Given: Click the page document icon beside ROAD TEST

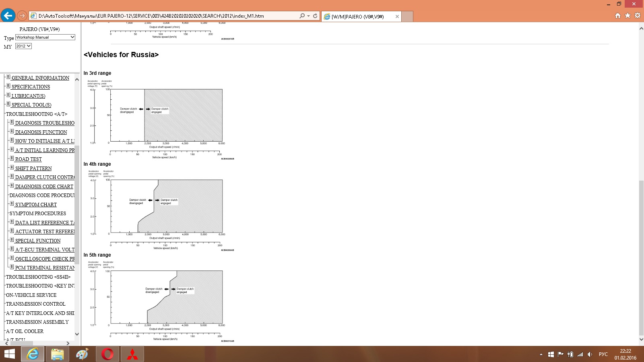Looking at the screenshot, I should (x=12, y=158).
